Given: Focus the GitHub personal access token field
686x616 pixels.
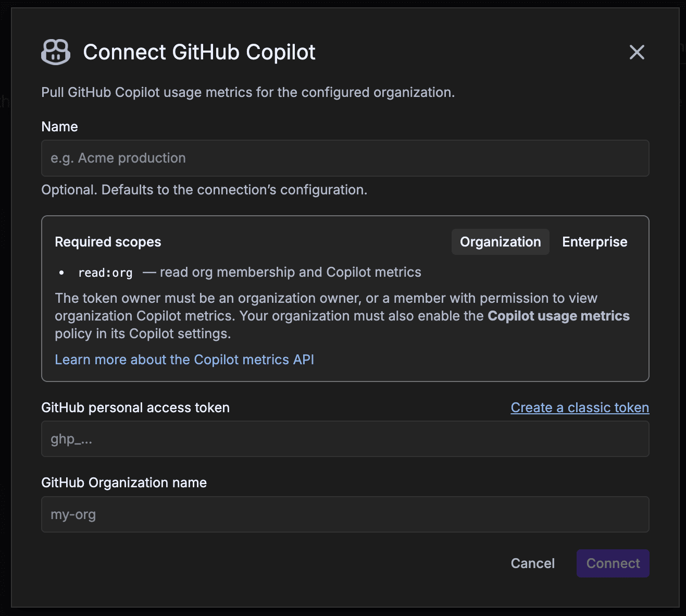Looking at the screenshot, I should click(x=345, y=439).
